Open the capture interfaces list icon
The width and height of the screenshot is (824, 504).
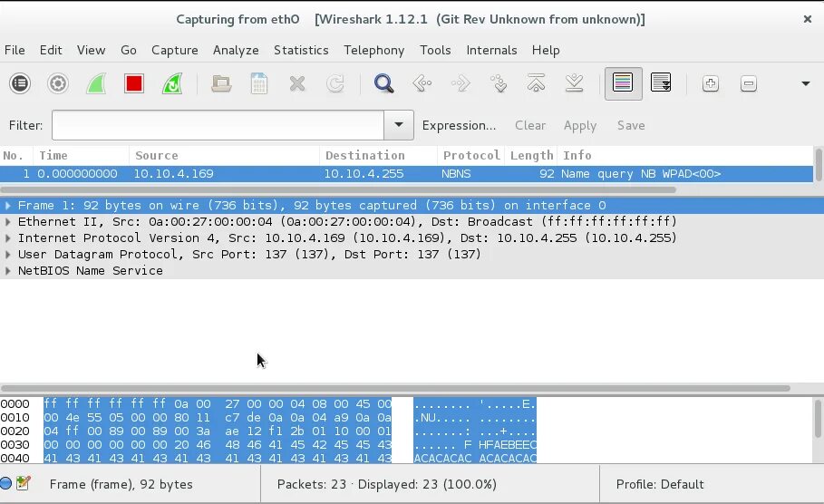(x=20, y=83)
